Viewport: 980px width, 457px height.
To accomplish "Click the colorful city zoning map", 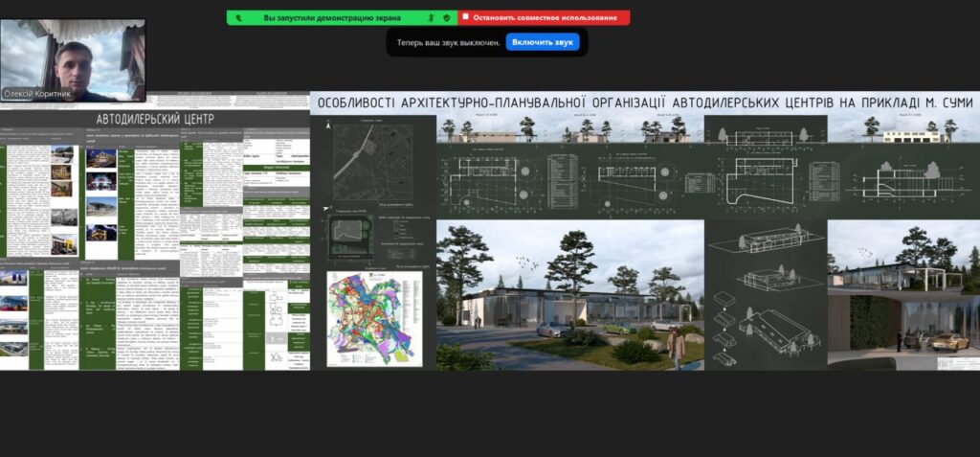I will (374, 319).
